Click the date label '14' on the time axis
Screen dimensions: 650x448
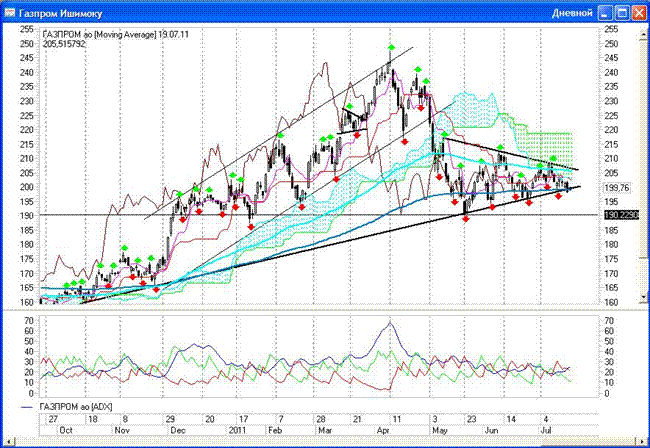(511, 419)
